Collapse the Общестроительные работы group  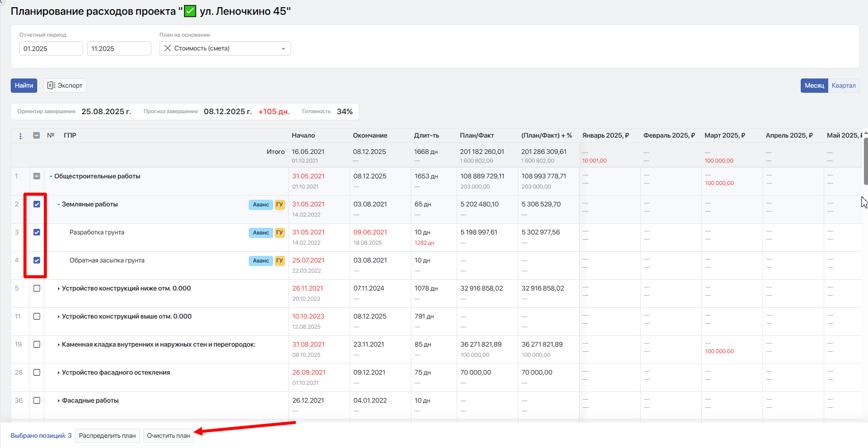51,176
